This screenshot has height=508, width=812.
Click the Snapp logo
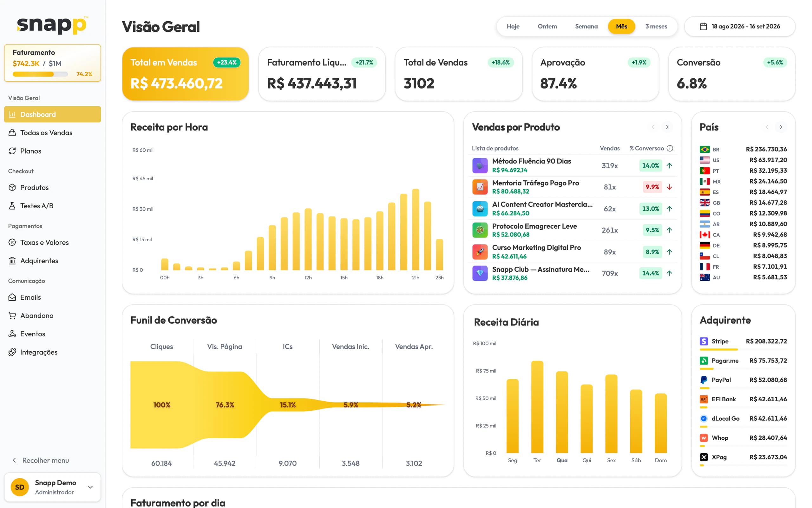52,24
